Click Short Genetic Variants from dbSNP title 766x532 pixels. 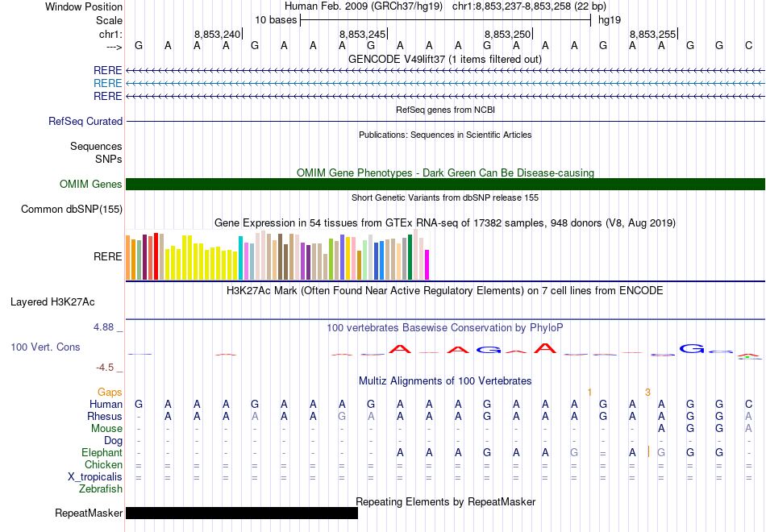[x=445, y=197]
